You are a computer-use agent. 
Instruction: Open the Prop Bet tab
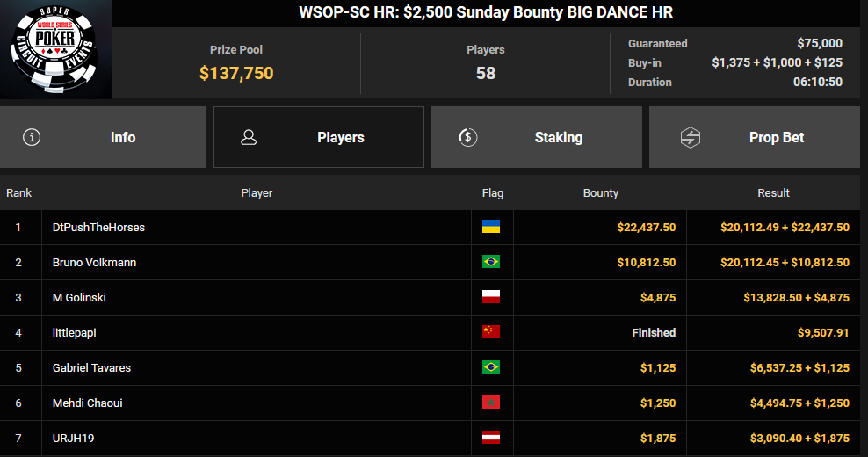click(x=776, y=137)
